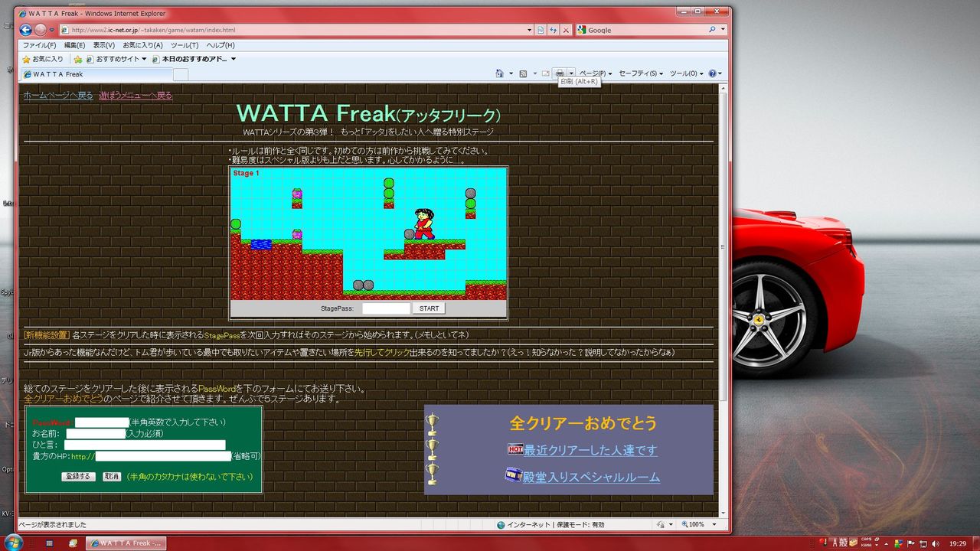This screenshot has height=551, width=980.
Task: Select the WATTA Freak browser tab
Action: 96,74
